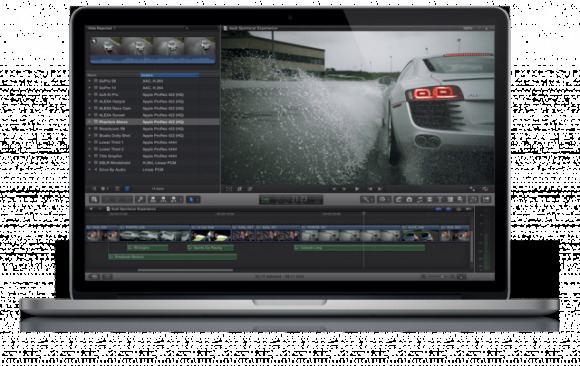Toggle the blue skimming button above timeline
Viewport: 580px width, 366px height.
coord(439,209)
